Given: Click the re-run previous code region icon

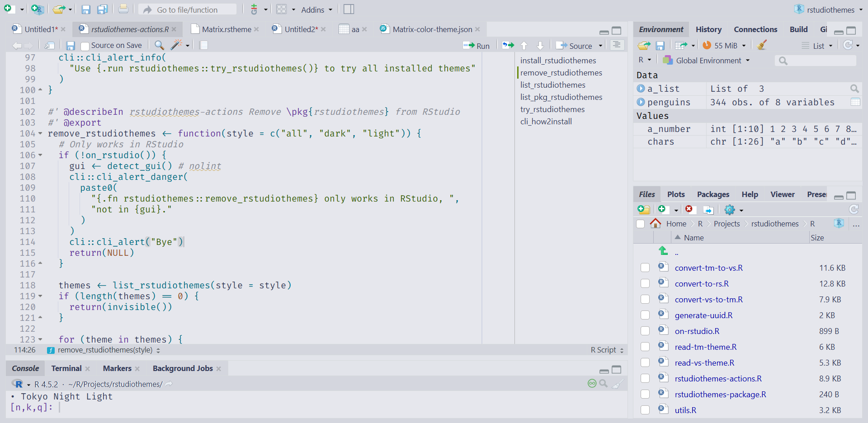Looking at the screenshot, I should [x=508, y=45].
